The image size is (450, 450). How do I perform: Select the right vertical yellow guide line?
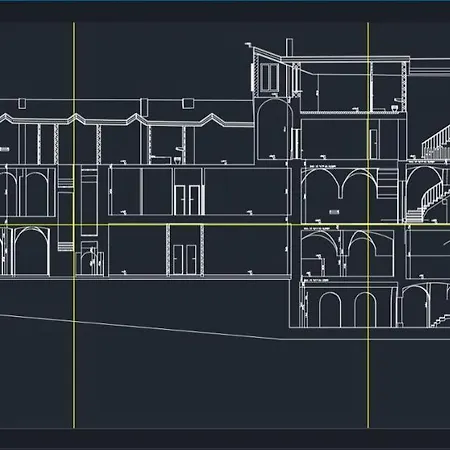click(x=368, y=225)
